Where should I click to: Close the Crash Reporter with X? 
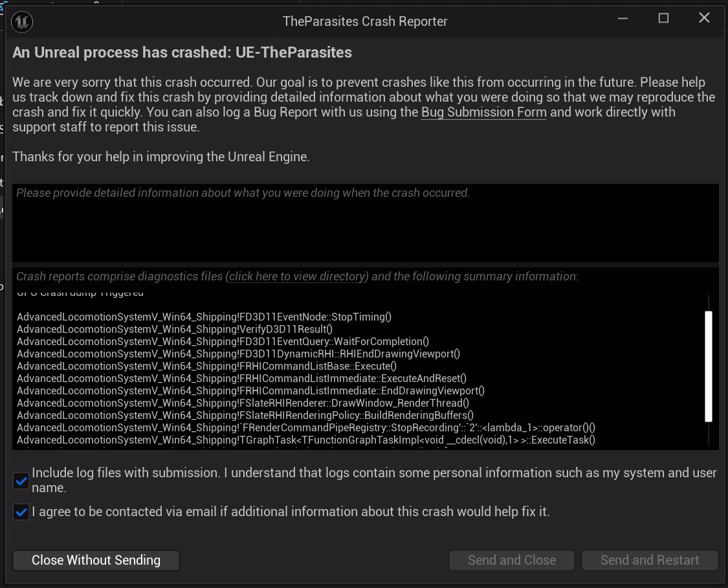coord(704,19)
